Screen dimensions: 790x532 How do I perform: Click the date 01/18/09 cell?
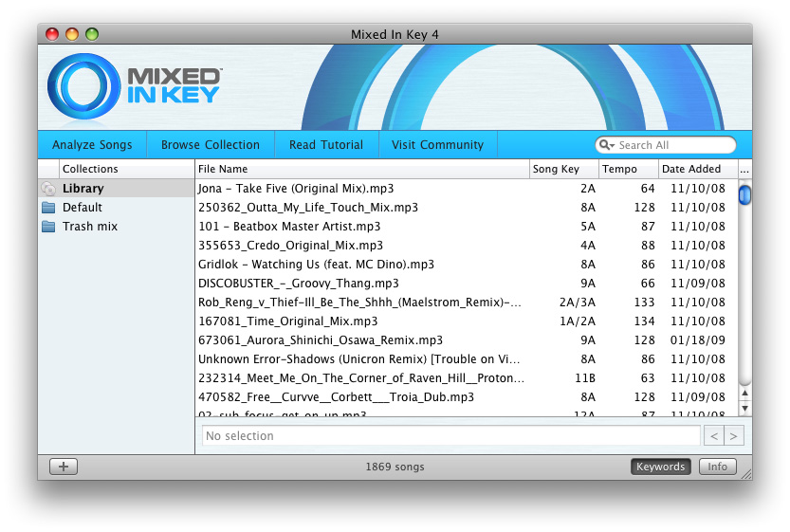click(x=698, y=340)
